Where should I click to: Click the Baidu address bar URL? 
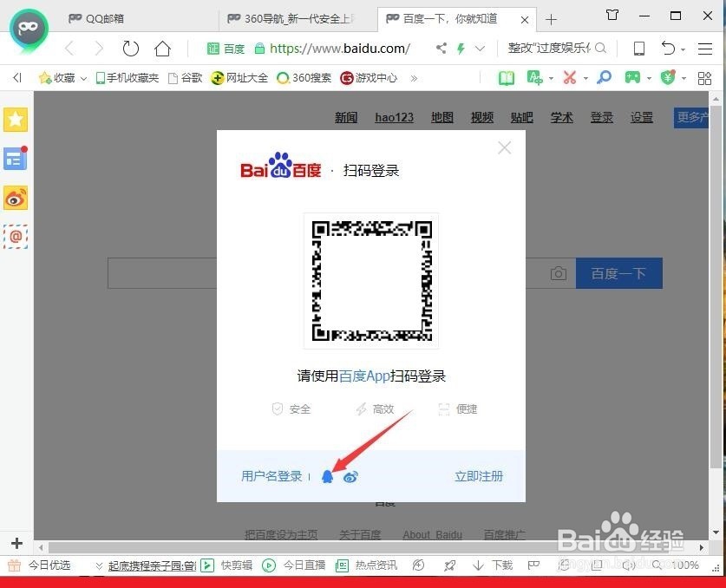[339, 49]
